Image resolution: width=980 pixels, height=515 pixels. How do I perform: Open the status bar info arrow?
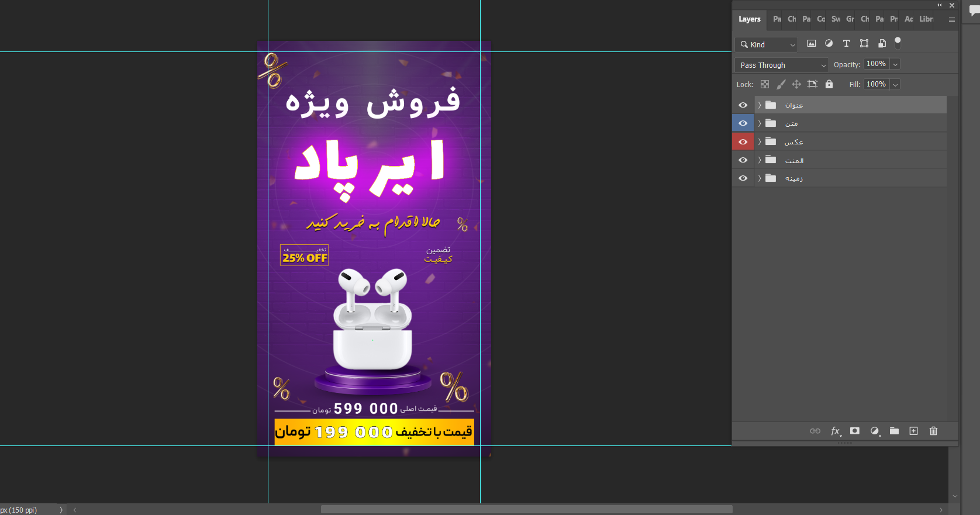pyautogui.click(x=61, y=510)
